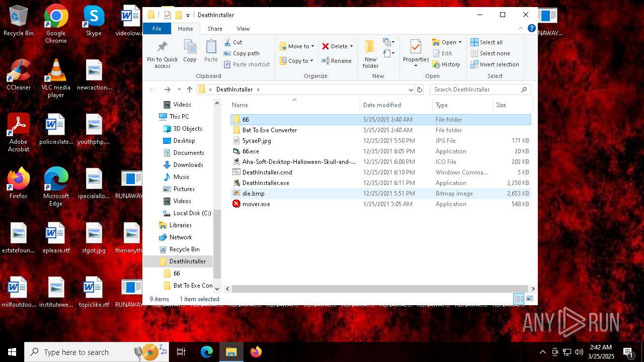This screenshot has height=362, width=644.
Task: Click the navigation pane vertical scrollbar
Action: (x=217, y=243)
